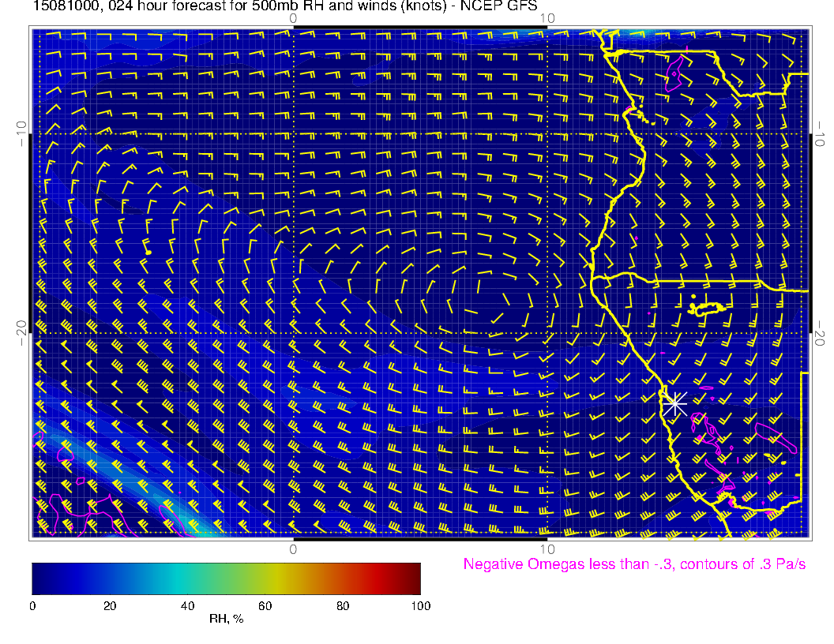Viewport: 834px width, 644px height.
Task: Select the '80' tick label under the colorbar
Action: click(x=343, y=606)
